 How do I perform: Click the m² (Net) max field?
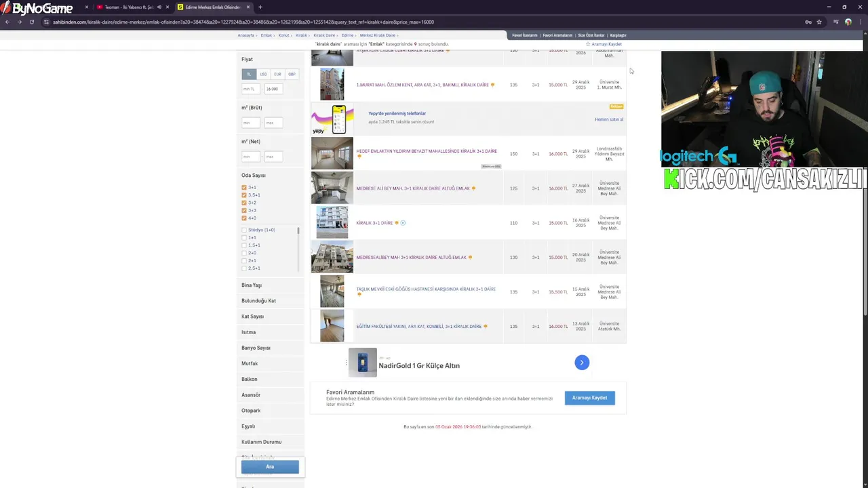click(x=274, y=157)
